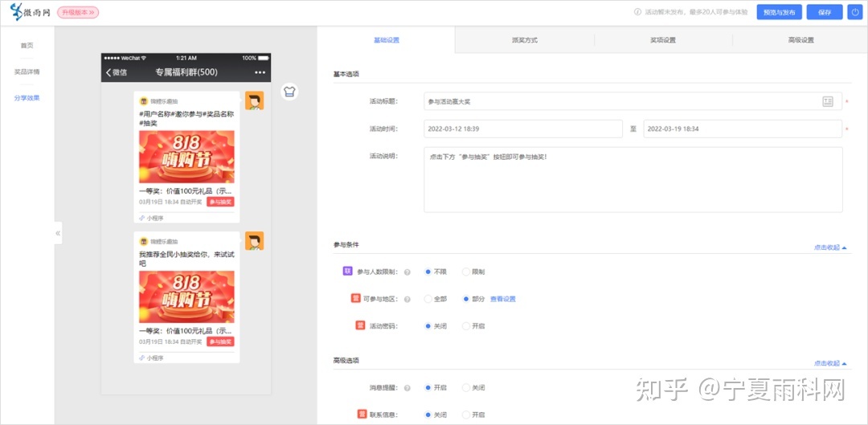Click the 预览与发布 button
The height and width of the screenshot is (425, 868).
779,12
